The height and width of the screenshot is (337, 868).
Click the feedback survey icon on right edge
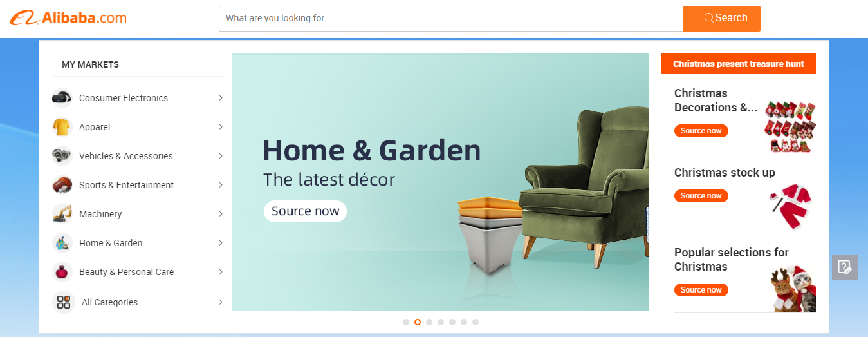(845, 267)
